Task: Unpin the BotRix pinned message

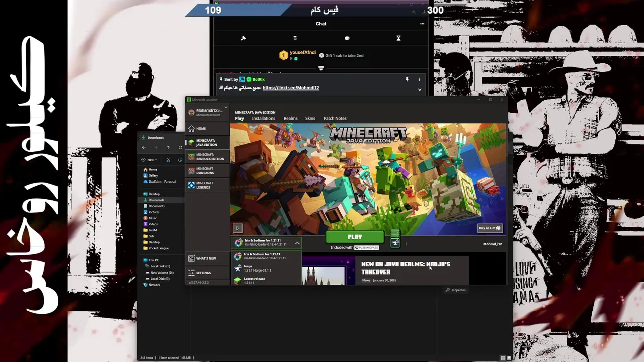Action: [407, 79]
